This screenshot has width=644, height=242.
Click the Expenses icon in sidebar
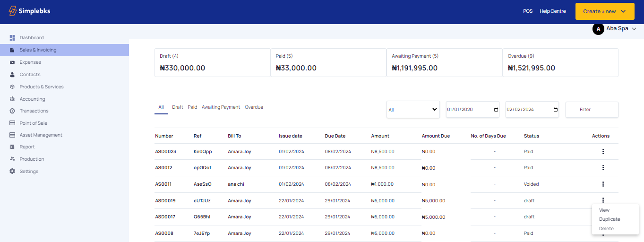tap(12, 62)
